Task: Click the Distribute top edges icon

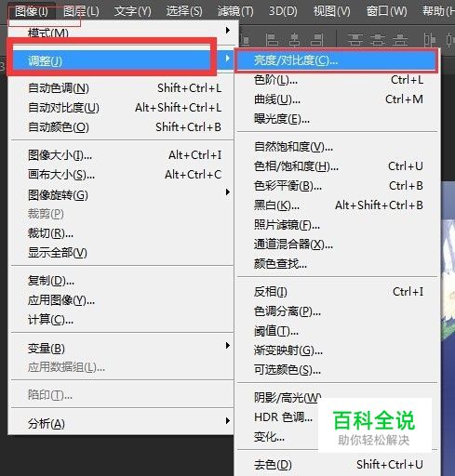Action: point(355,40)
